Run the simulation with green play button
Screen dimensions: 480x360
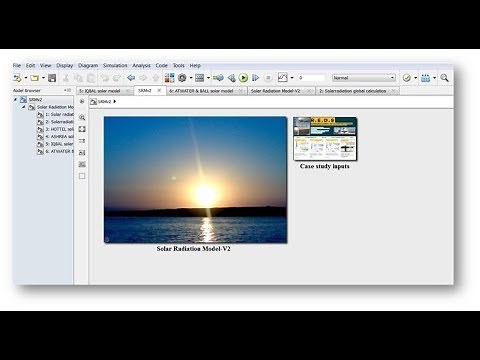pos(243,78)
